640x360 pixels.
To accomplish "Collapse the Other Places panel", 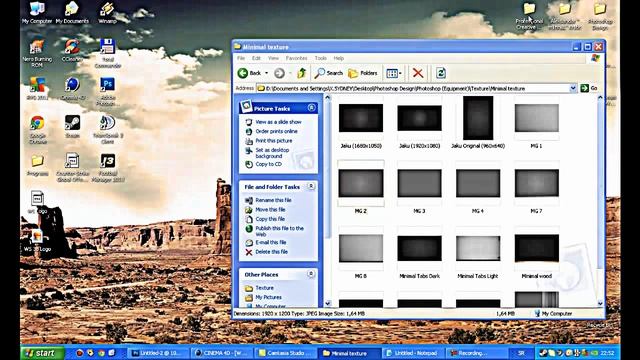I will click(311, 274).
